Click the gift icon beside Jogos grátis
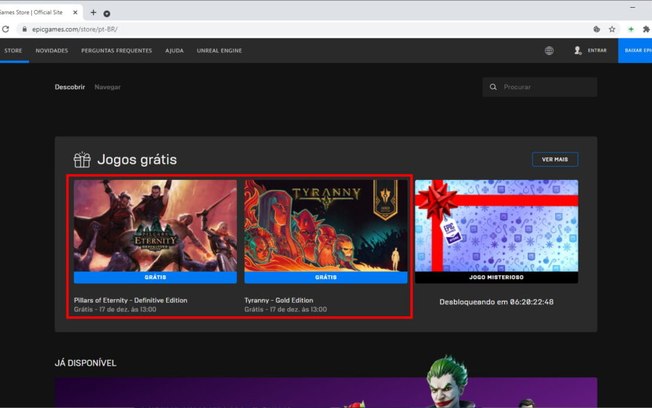 [82, 160]
